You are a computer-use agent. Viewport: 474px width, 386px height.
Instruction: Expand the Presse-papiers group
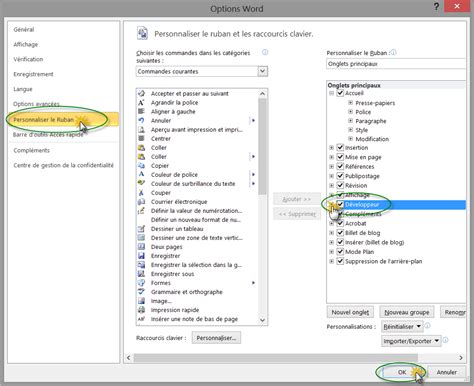tap(350, 103)
